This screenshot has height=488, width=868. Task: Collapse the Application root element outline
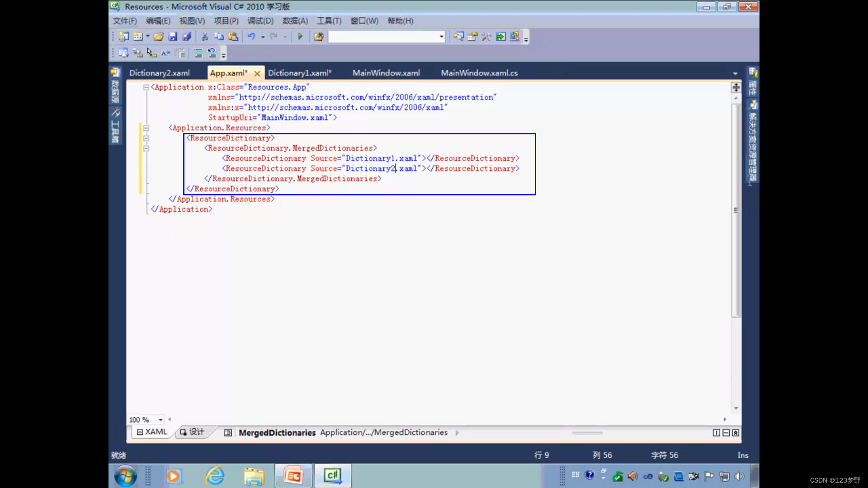tap(146, 87)
